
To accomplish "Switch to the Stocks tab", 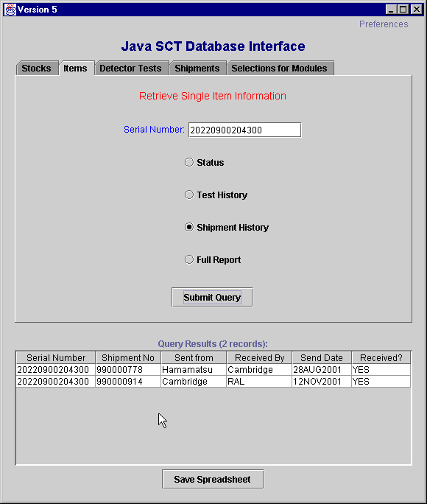I will 37,68.
